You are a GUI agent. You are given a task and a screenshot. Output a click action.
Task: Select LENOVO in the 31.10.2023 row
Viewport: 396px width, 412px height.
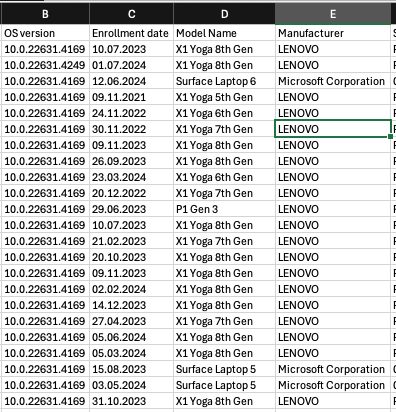[x=333, y=401]
